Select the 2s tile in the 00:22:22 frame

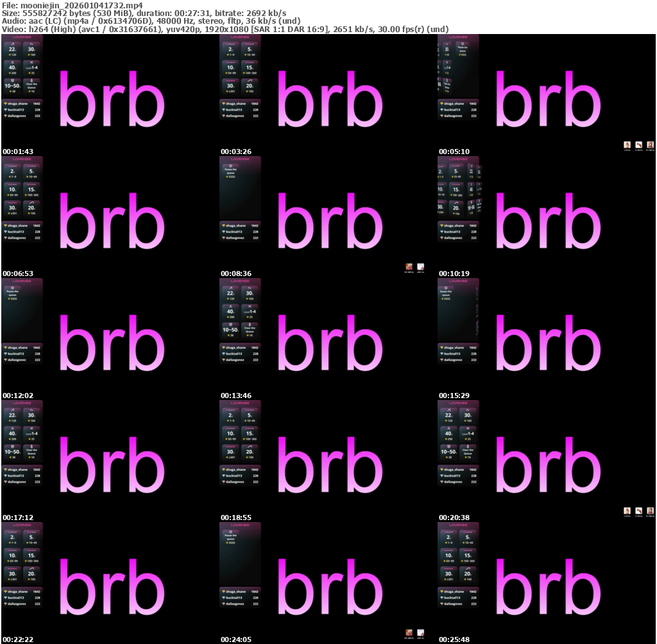(12, 537)
